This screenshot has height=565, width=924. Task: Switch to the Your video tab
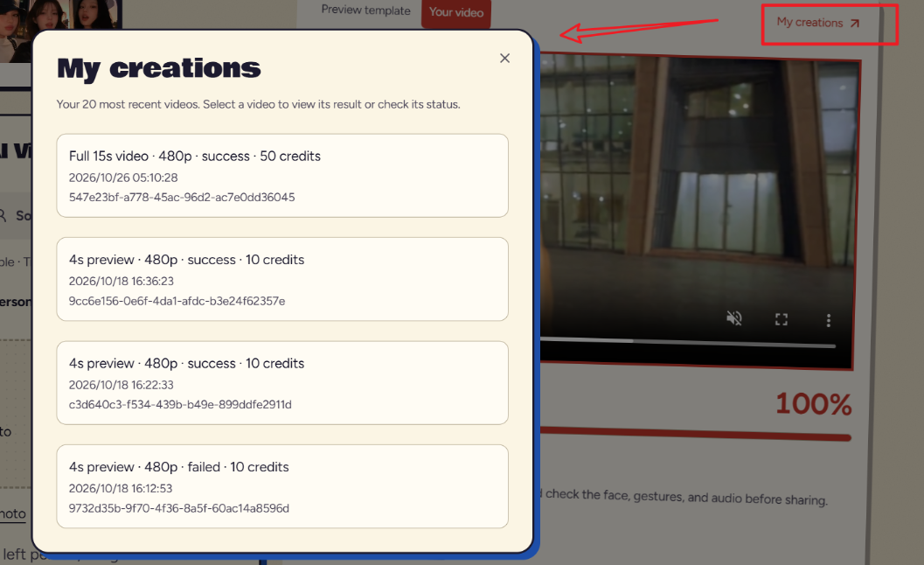coord(456,12)
